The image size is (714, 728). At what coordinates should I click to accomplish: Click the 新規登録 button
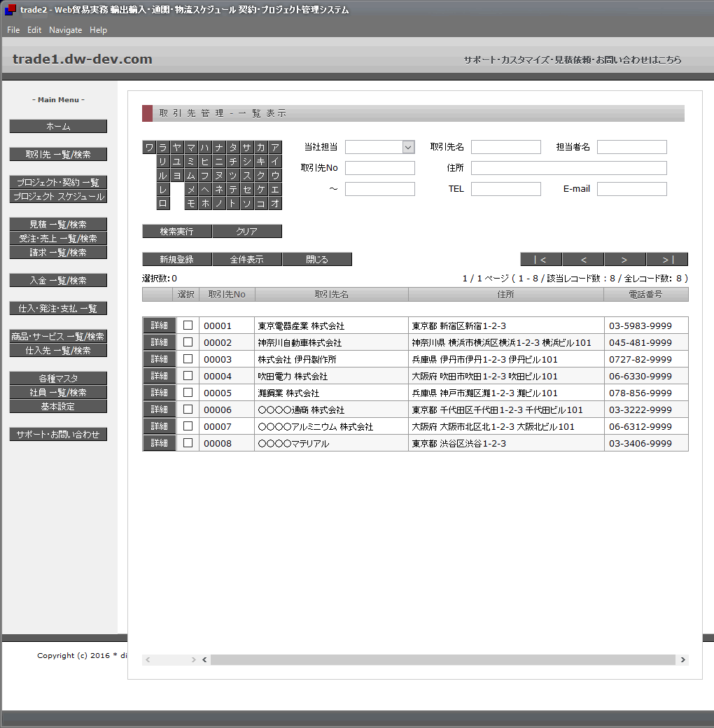(177, 259)
